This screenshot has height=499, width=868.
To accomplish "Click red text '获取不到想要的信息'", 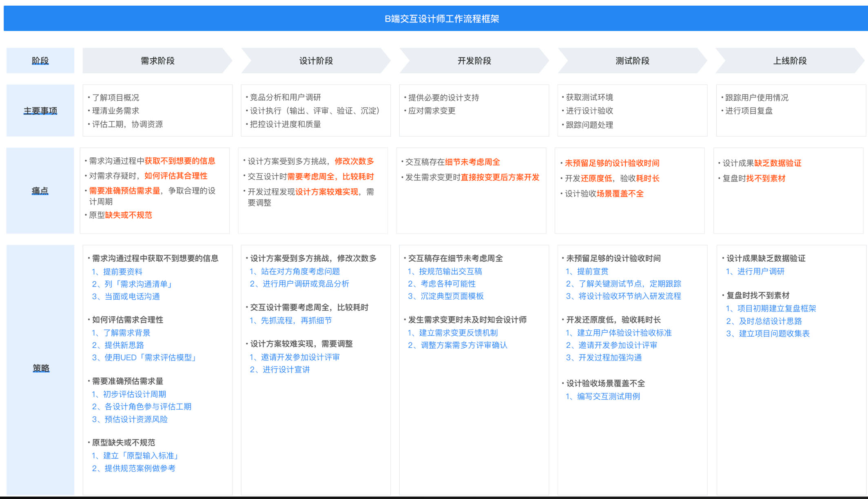I will [180, 161].
